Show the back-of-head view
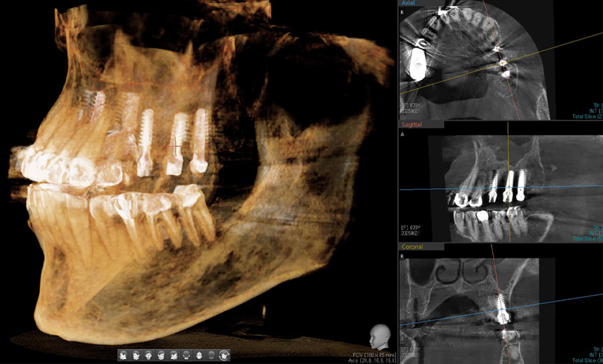Screen dimensions: 603x364 coord(186,356)
